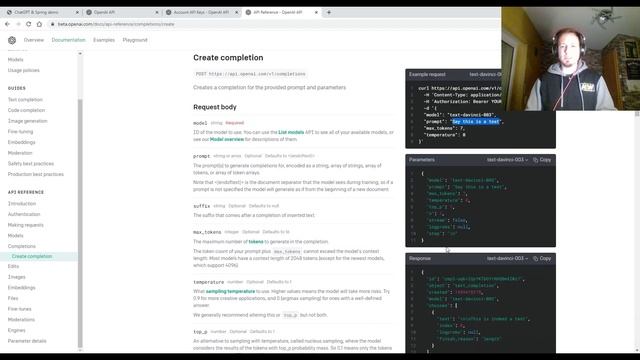Follow the sampling temperature link
This screenshot has height=360, width=640.
click(x=230, y=291)
